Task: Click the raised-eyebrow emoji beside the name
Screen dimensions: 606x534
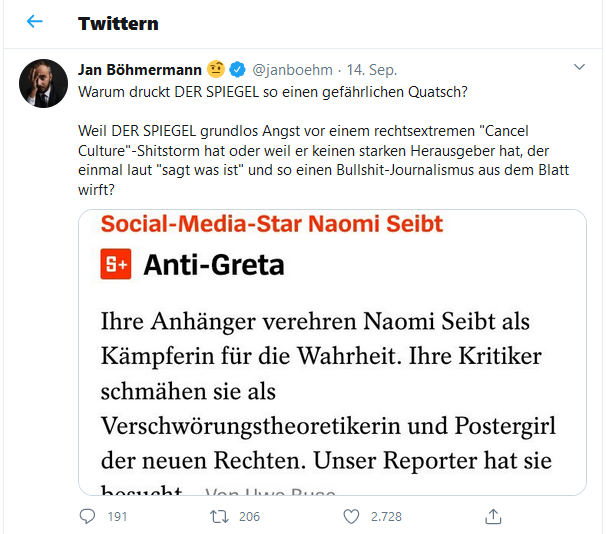Action: click(x=216, y=69)
